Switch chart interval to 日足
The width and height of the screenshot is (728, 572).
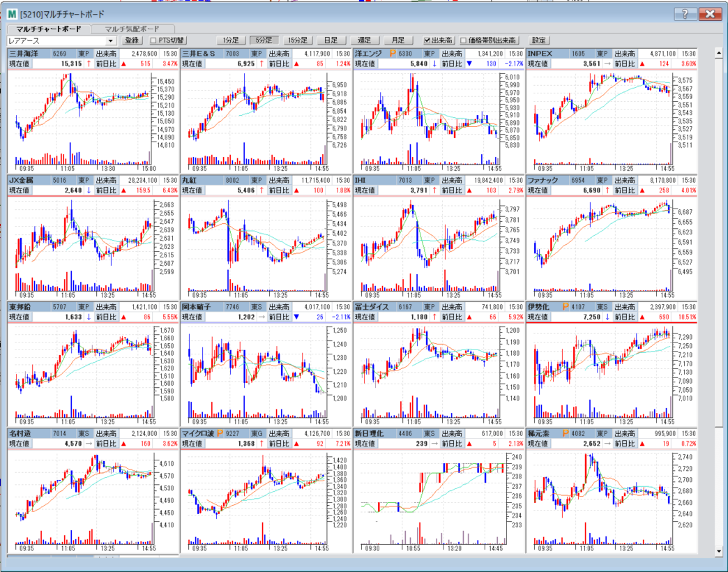[x=331, y=40]
